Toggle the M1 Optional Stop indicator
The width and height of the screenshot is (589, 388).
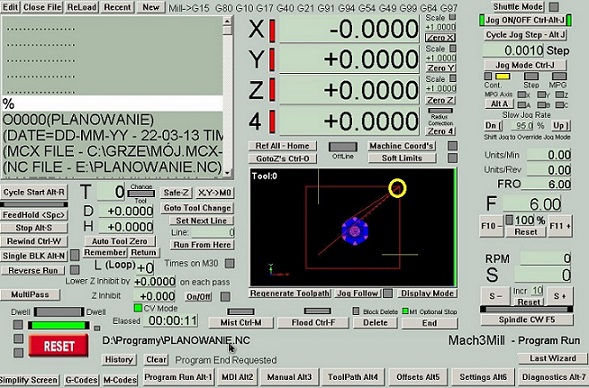point(405,311)
